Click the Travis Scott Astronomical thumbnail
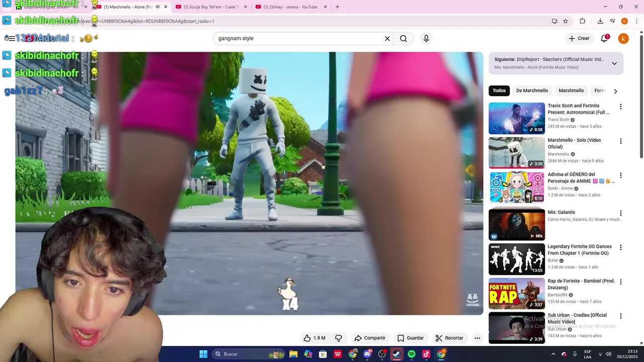644x362 pixels. (517, 118)
